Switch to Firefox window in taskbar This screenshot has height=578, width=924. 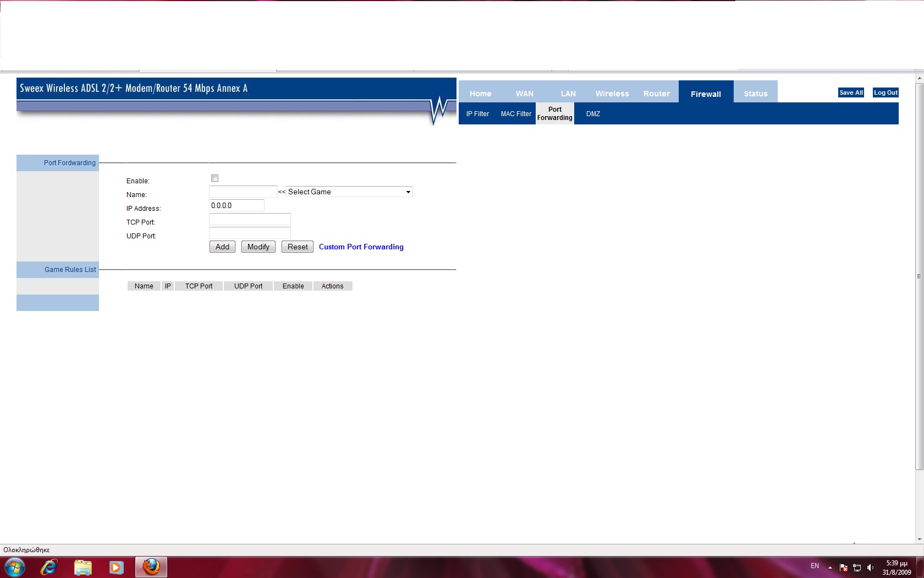point(151,567)
